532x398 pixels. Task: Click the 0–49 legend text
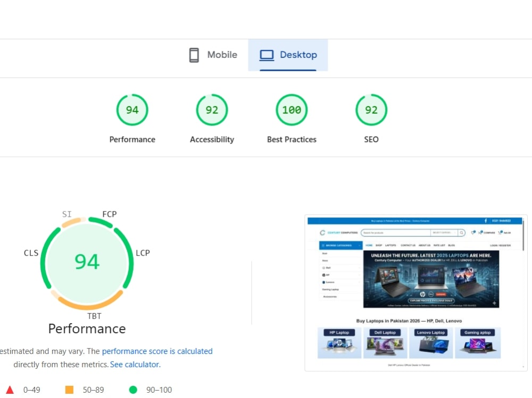tap(31, 390)
